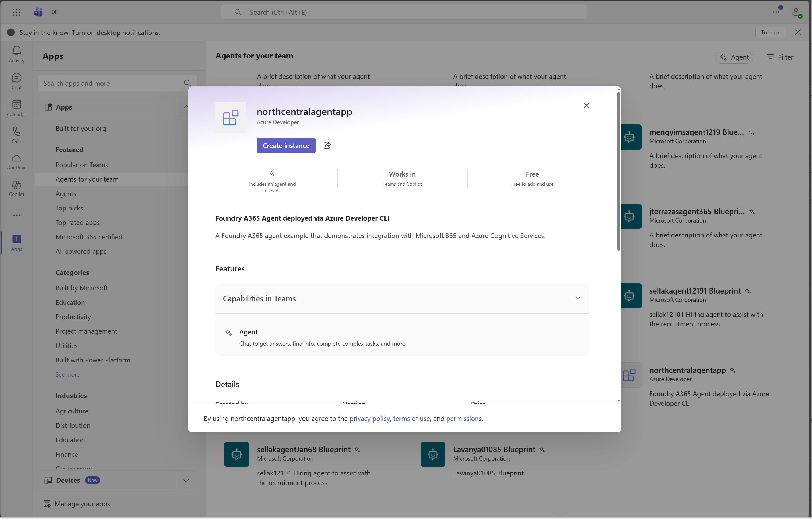Open the privacy policy link

[x=370, y=418]
